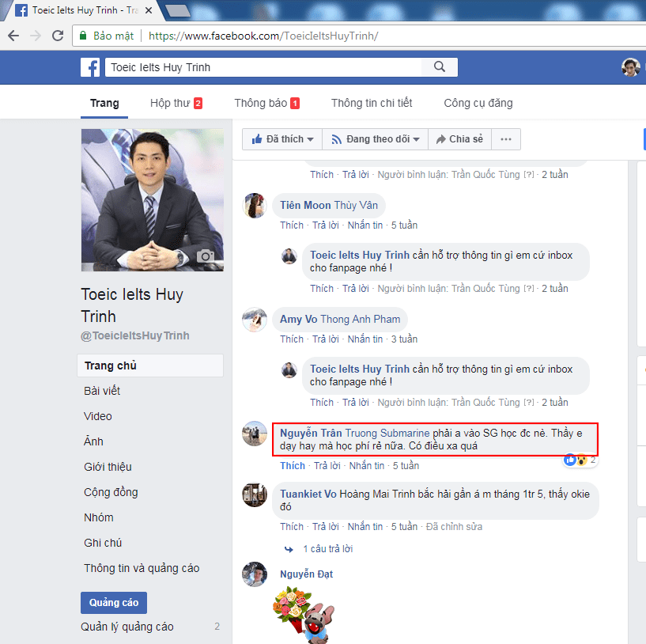Open Tuankiet Vo commenter name link
This screenshot has height=644, width=646.
tap(308, 494)
